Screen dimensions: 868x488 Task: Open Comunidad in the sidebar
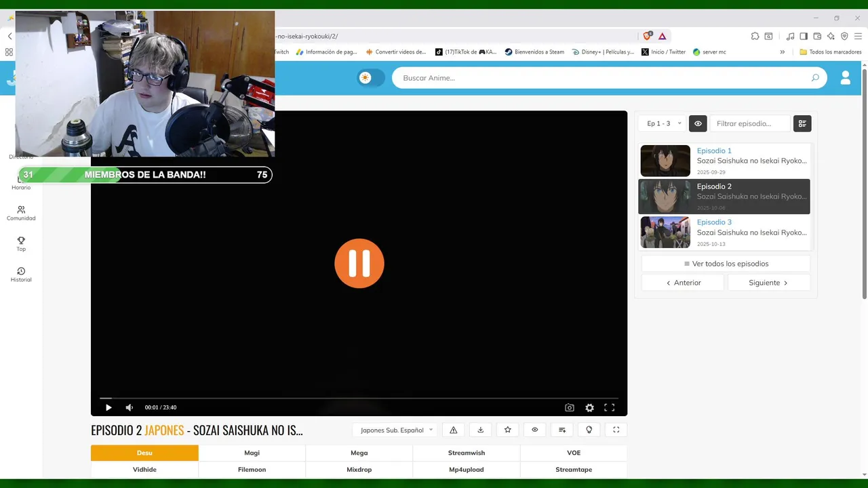coord(21,213)
